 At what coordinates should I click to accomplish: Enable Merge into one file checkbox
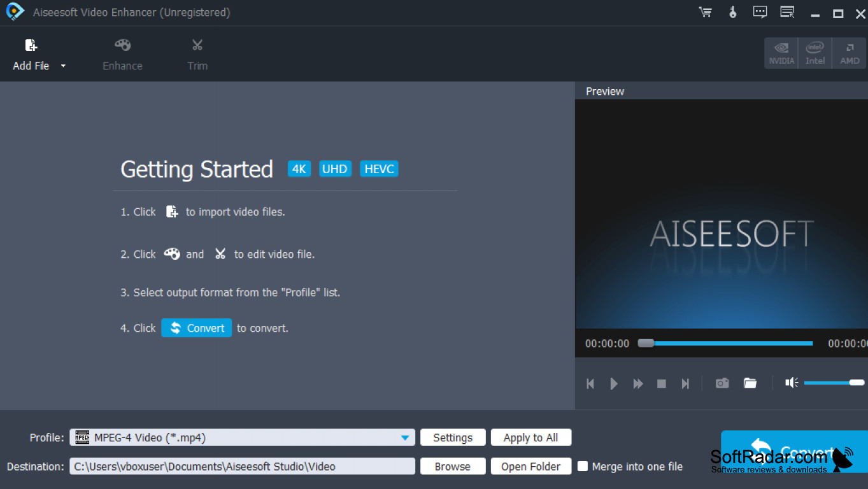pos(583,466)
